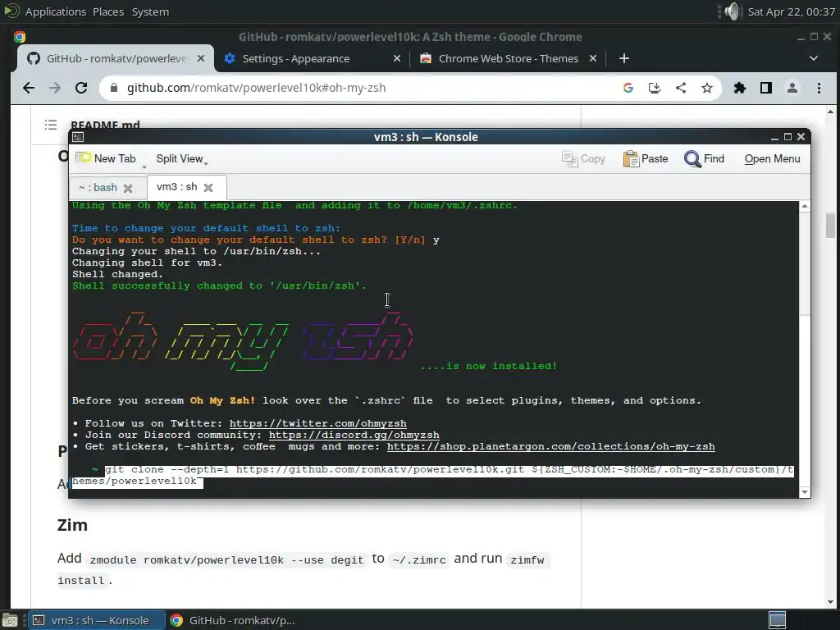The width and height of the screenshot is (840, 630).
Task: Close the ~ : bash Konsole tab
Action: 127,188
